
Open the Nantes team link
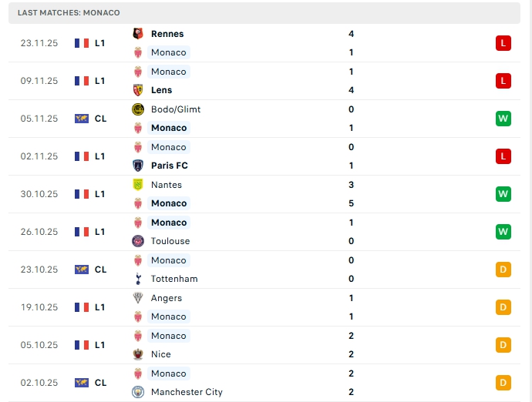coord(167,185)
